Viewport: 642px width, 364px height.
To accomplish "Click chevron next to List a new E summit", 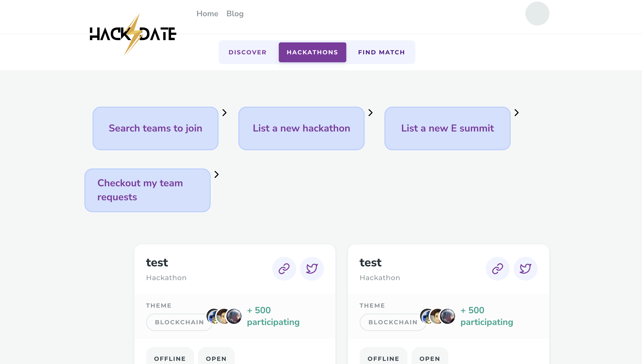I will point(517,113).
